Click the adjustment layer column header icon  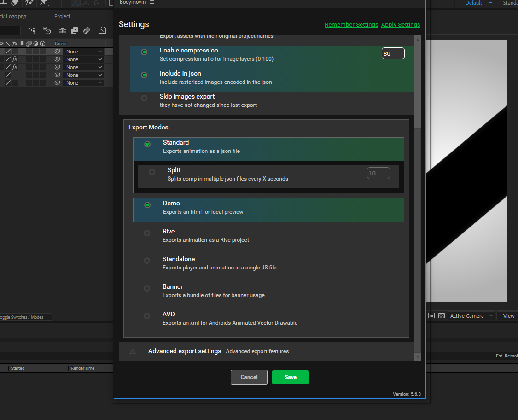35,43
